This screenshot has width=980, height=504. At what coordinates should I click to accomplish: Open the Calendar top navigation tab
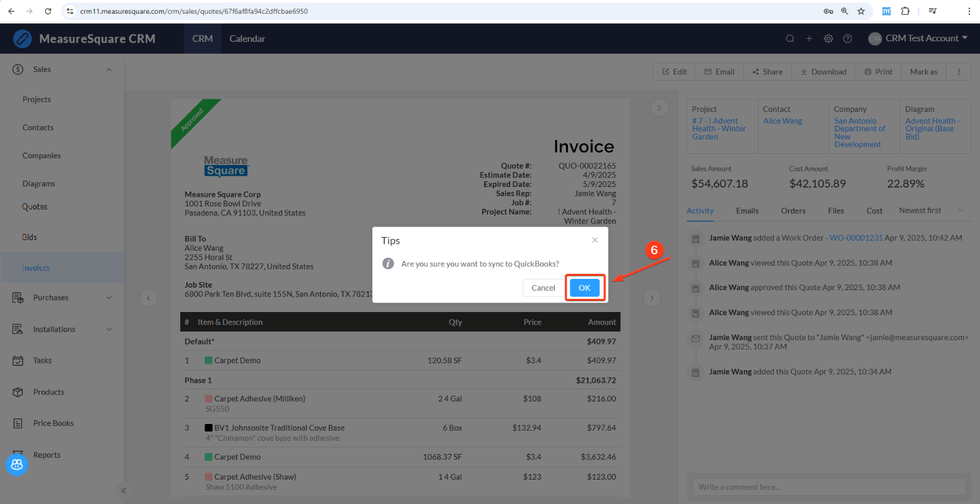(x=247, y=39)
